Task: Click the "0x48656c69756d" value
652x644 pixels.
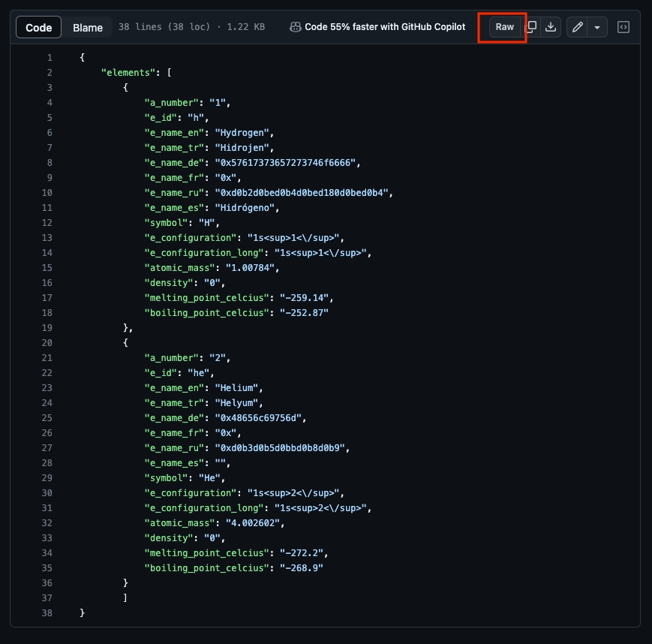Action: coord(258,417)
